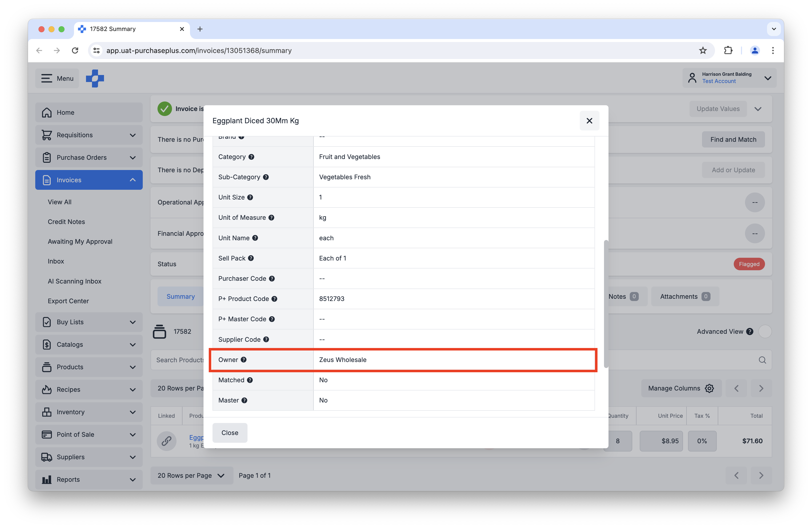Click the Unit Price field showing $8.95
Image resolution: width=812 pixels, height=528 pixels.
tap(661, 441)
